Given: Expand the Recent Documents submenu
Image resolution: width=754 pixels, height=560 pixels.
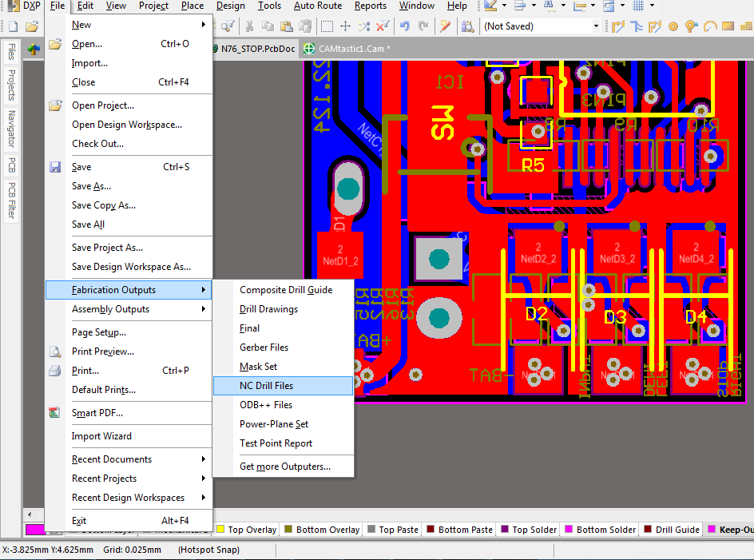Looking at the screenshot, I should click(129, 459).
